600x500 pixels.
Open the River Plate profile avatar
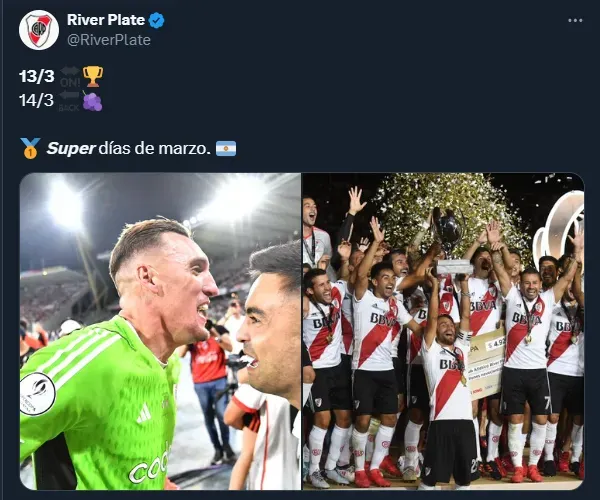(39, 30)
